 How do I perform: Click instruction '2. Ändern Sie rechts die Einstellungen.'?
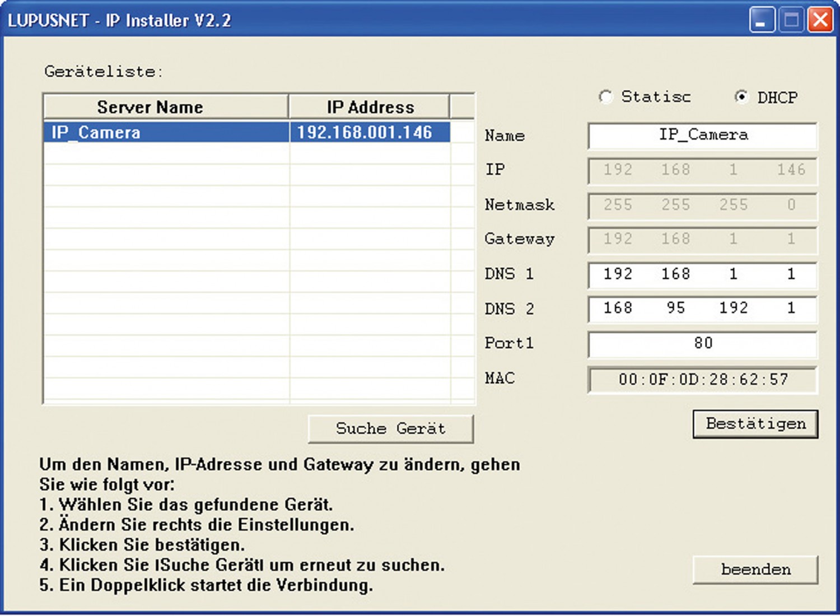[x=197, y=525]
